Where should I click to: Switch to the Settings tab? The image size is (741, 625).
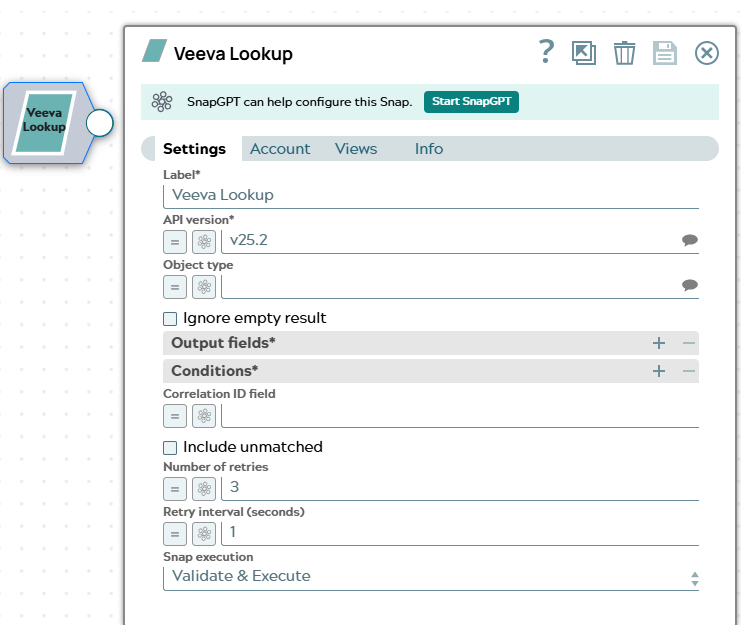point(194,149)
